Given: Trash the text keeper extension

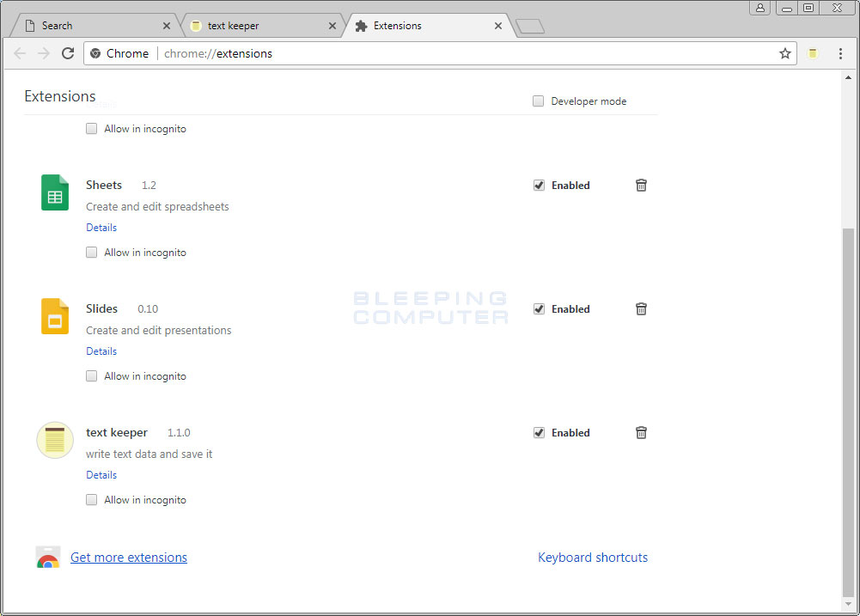Looking at the screenshot, I should [x=641, y=432].
